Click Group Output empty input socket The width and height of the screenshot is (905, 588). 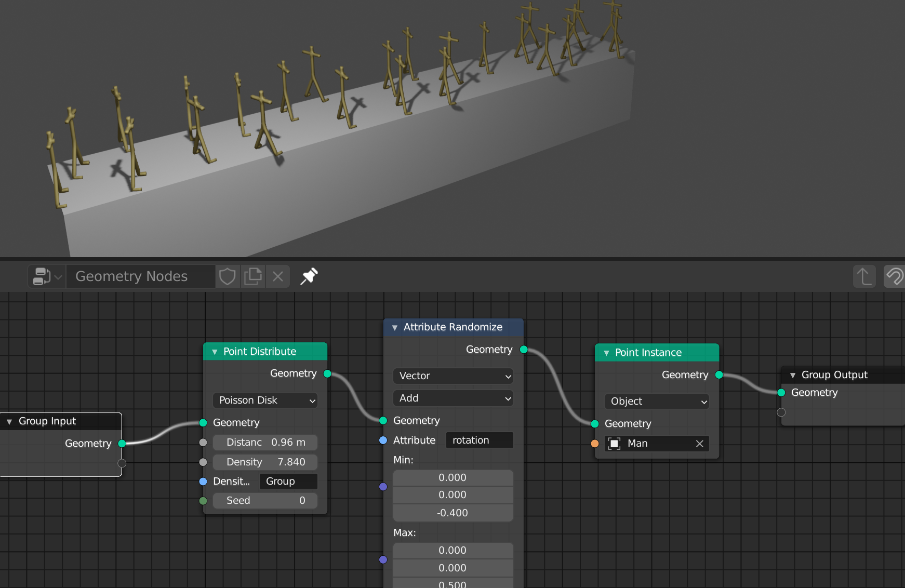781,412
